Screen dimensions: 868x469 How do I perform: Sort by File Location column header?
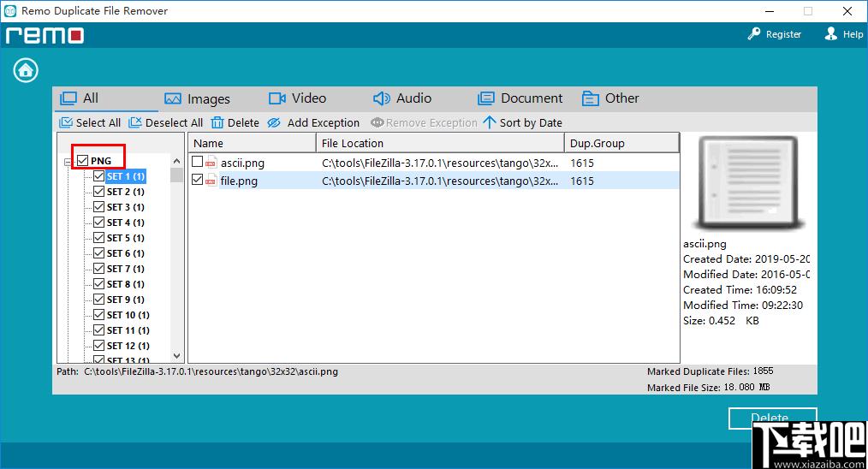(440, 143)
